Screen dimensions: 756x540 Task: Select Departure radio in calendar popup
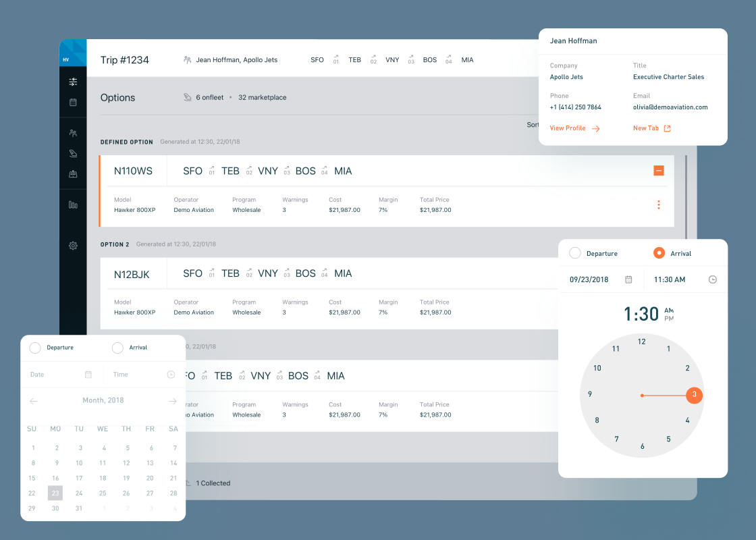(x=35, y=348)
